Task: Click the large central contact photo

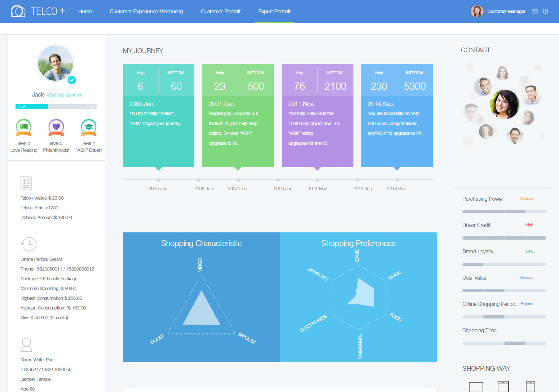Action: click(x=504, y=104)
